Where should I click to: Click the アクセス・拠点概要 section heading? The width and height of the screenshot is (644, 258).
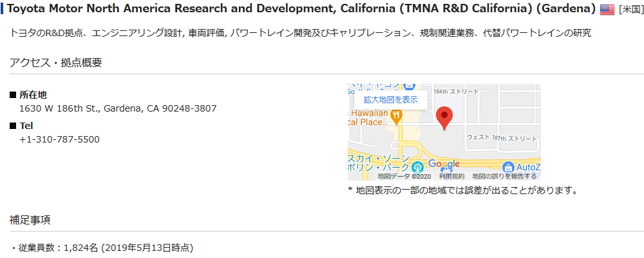click(x=56, y=63)
